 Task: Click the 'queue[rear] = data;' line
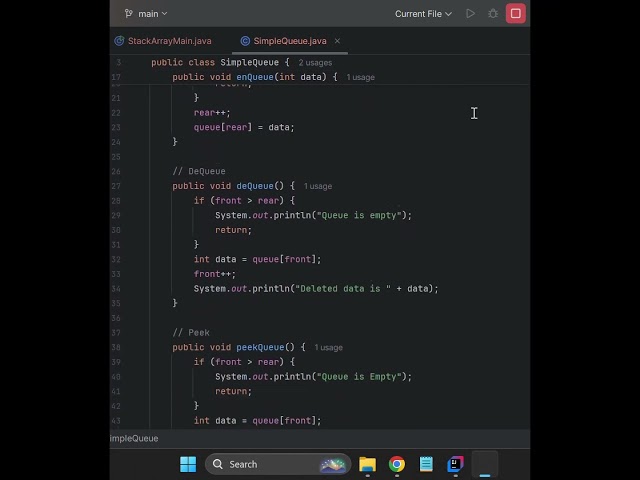tap(244, 127)
